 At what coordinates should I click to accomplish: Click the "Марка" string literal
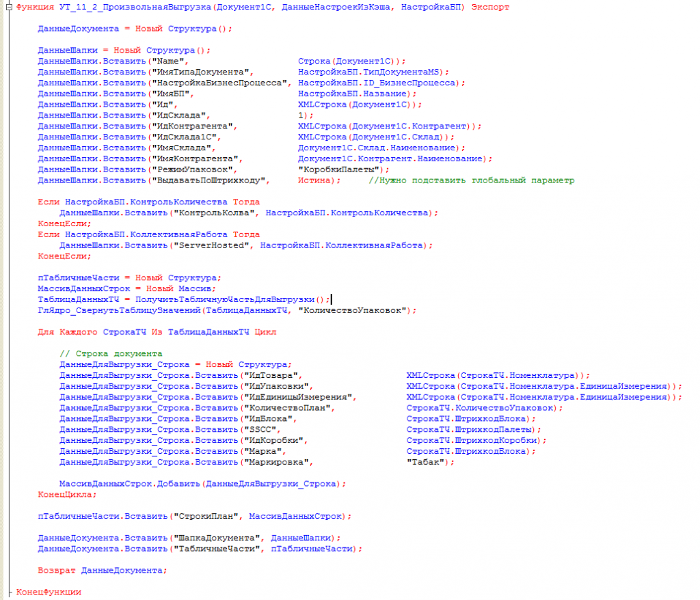(x=262, y=451)
